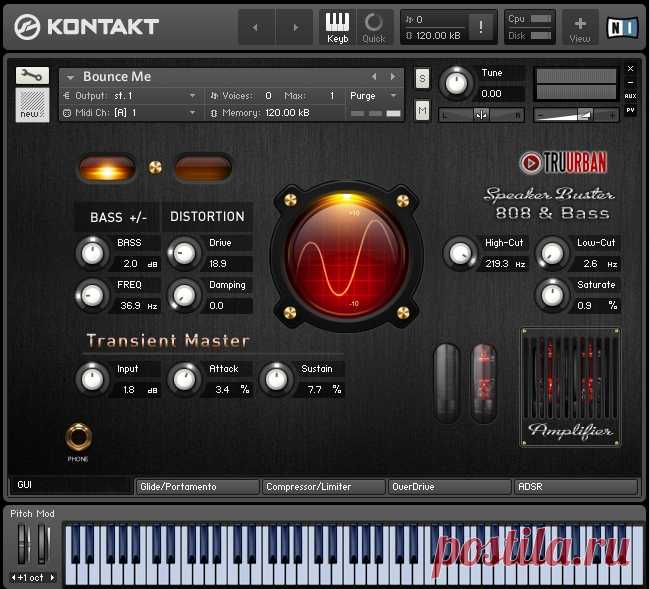Click the PHONE jack icon
650x589 pixels.
[x=78, y=436]
